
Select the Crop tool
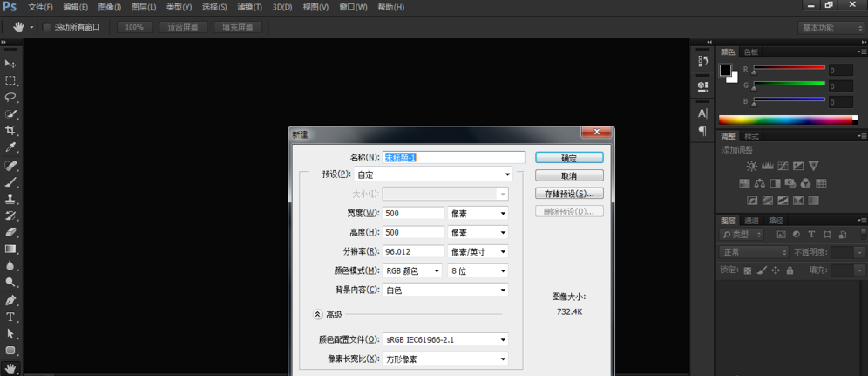(x=10, y=131)
